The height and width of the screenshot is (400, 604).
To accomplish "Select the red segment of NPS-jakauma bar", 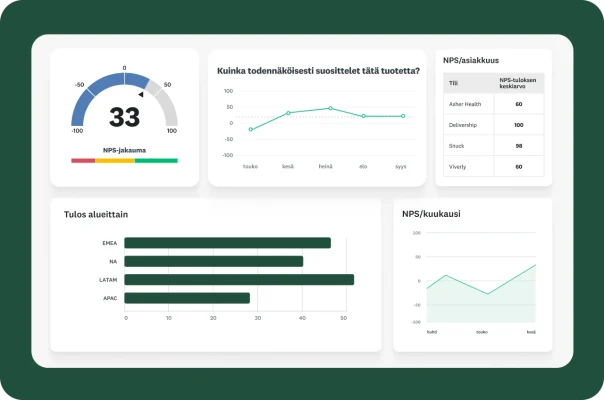I will (x=83, y=160).
